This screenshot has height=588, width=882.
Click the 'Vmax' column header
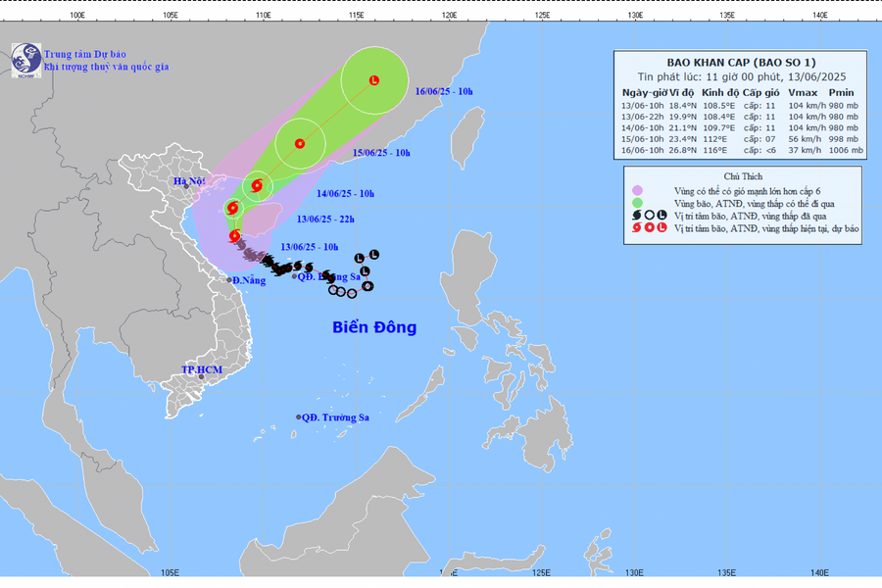coord(801,92)
